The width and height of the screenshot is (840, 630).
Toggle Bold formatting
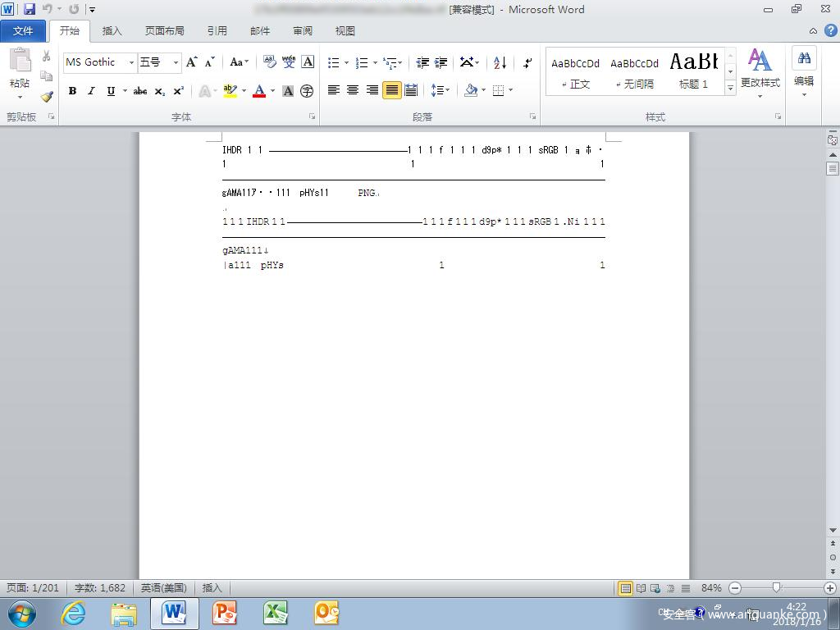72,91
